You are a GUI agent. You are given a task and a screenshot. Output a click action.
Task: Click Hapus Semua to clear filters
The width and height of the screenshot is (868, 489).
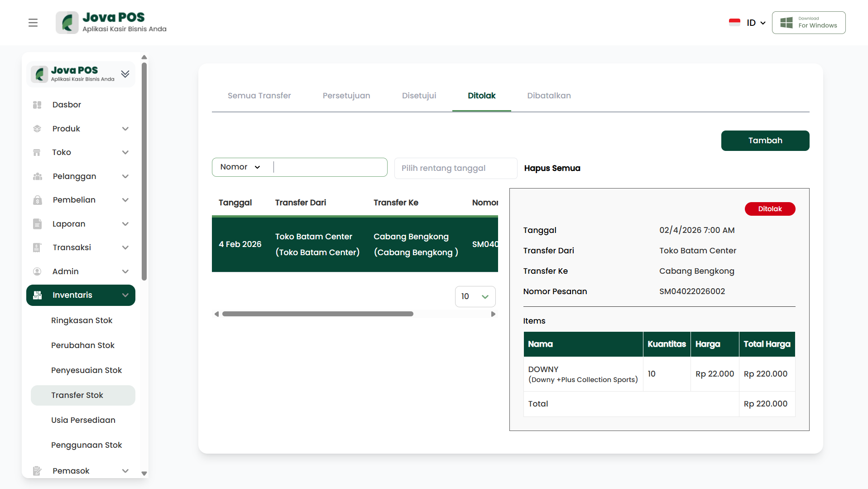[x=552, y=168]
